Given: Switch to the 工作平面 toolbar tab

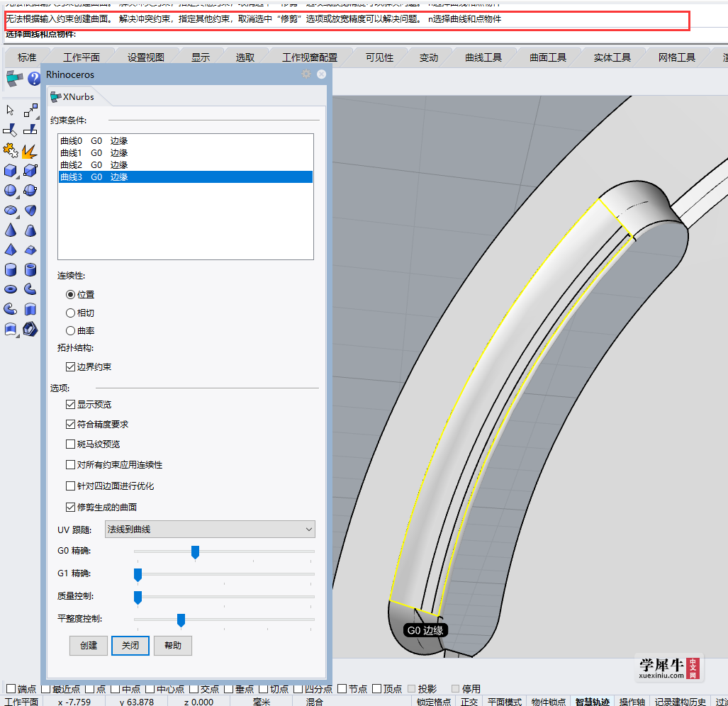Looking at the screenshot, I should [x=82, y=57].
